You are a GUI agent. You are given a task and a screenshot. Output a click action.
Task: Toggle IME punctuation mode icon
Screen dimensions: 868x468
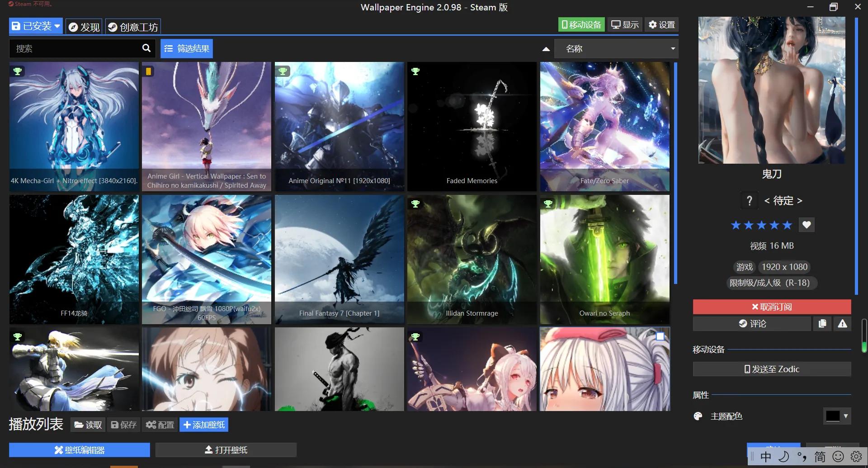click(x=802, y=457)
